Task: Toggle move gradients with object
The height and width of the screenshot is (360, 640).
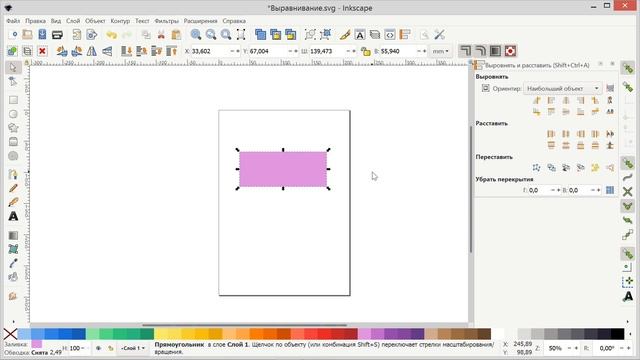Action: [x=495, y=51]
